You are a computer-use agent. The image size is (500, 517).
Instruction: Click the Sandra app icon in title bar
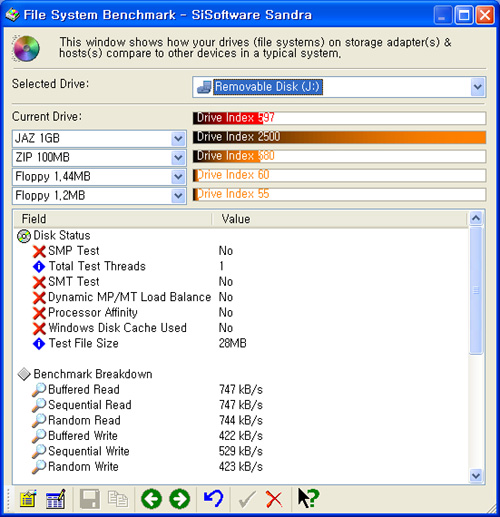(x=12, y=15)
